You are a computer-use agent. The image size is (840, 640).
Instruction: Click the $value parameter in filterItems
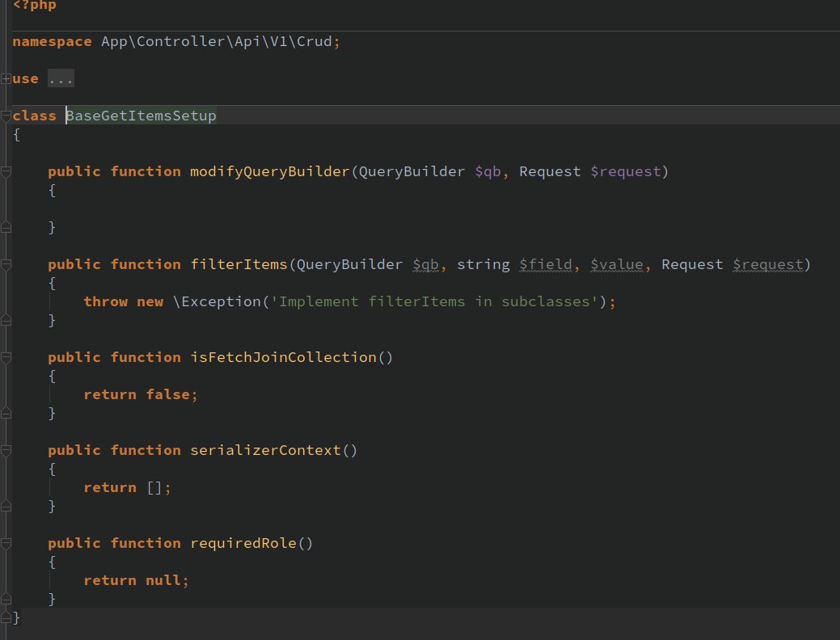pyautogui.click(x=617, y=264)
